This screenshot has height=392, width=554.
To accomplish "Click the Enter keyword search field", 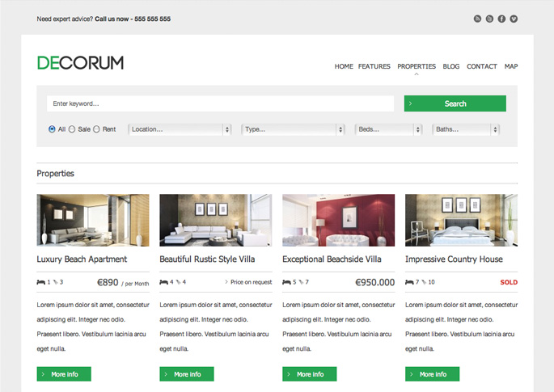I will (x=220, y=103).
